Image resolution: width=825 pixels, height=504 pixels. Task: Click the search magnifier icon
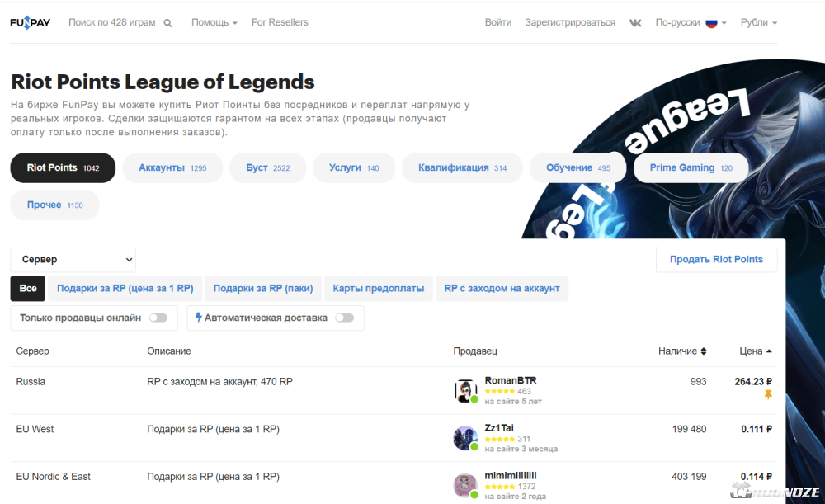[x=167, y=23]
